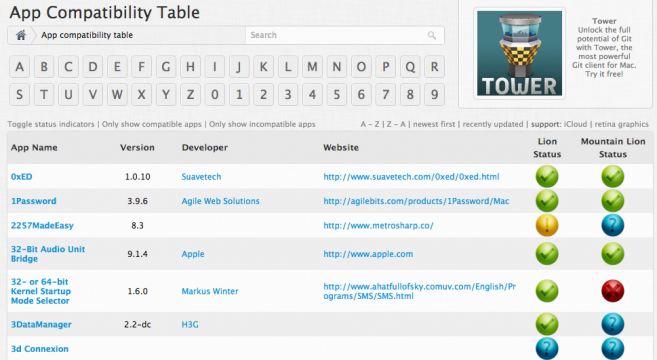Click version 1.0.10 cell

coord(137,176)
